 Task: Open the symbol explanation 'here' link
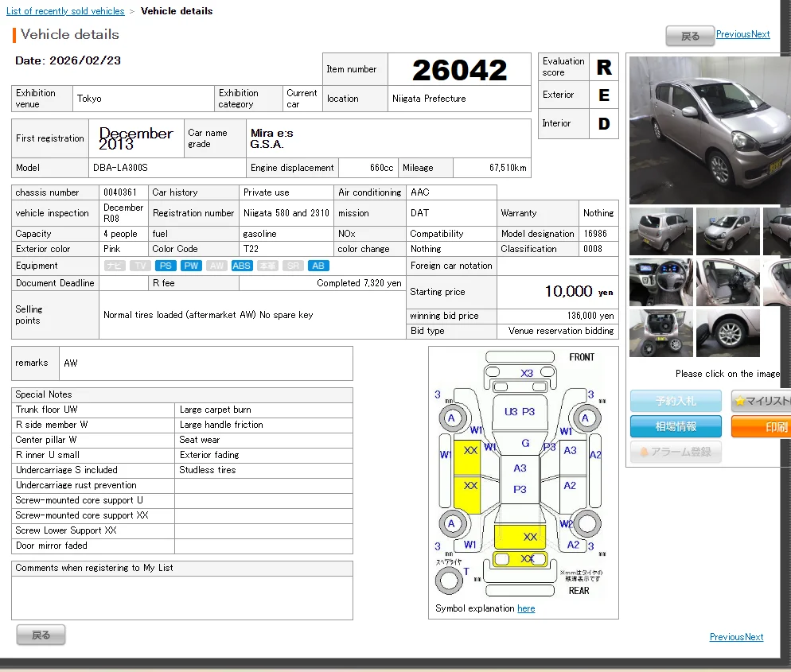(526, 608)
